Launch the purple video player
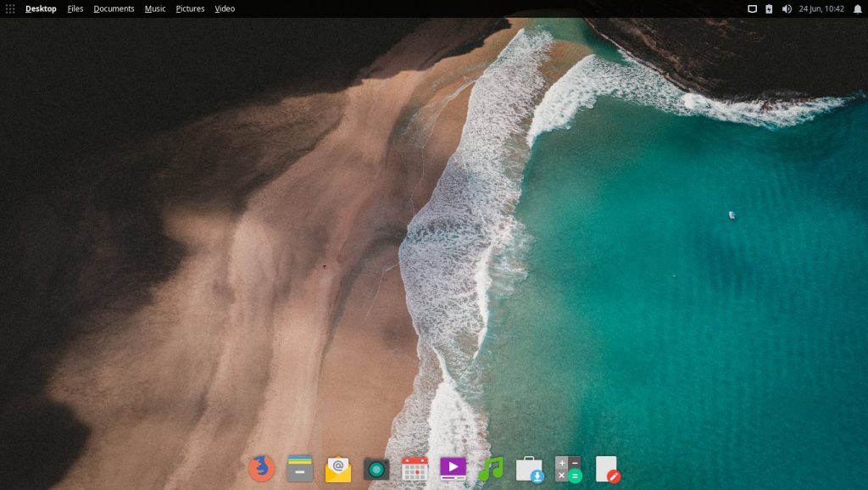 click(x=453, y=469)
